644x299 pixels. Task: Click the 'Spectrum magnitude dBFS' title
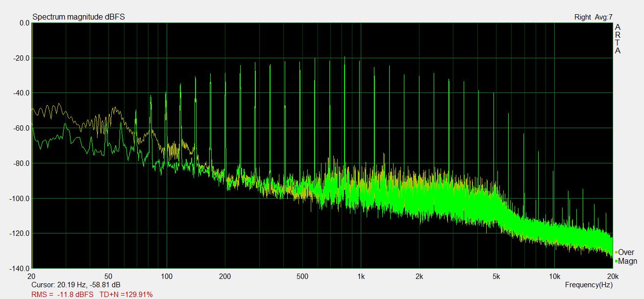(78, 17)
